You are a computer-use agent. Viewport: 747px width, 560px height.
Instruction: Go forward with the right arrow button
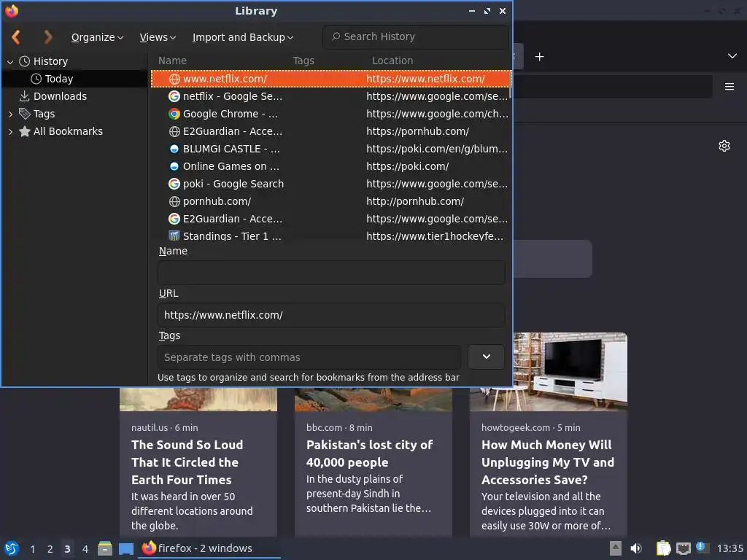pos(47,37)
